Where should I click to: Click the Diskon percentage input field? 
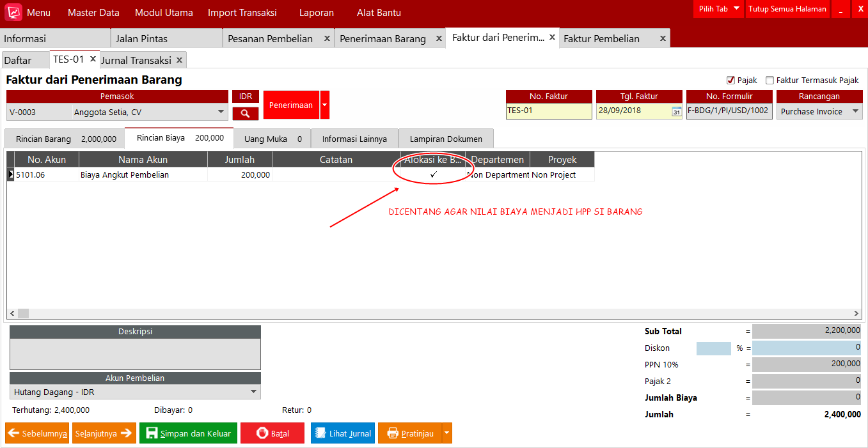point(713,348)
